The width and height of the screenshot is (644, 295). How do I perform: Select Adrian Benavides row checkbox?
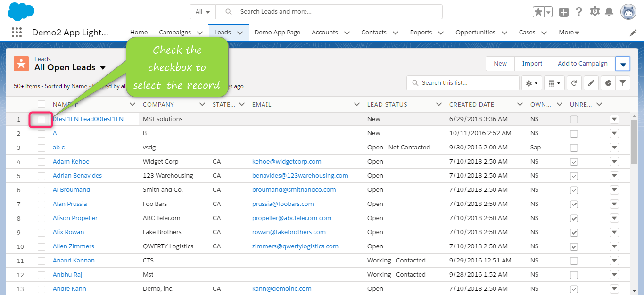click(41, 176)
